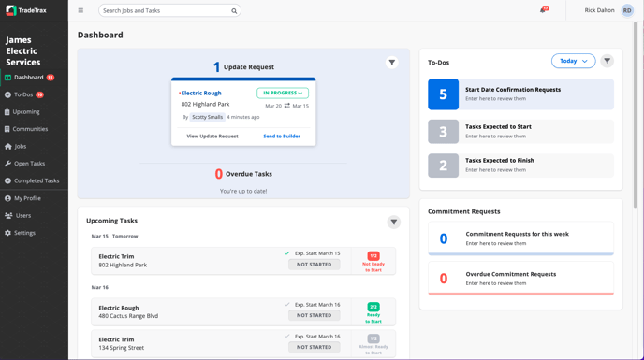Click NOT STARTED on 134 Spring Street
Image resolution: width=644 pixels, height=360 pixels.
[315, 347]
